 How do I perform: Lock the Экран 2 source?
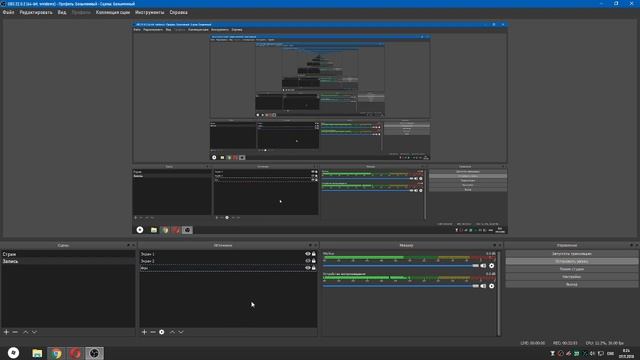tap(314, 261)
